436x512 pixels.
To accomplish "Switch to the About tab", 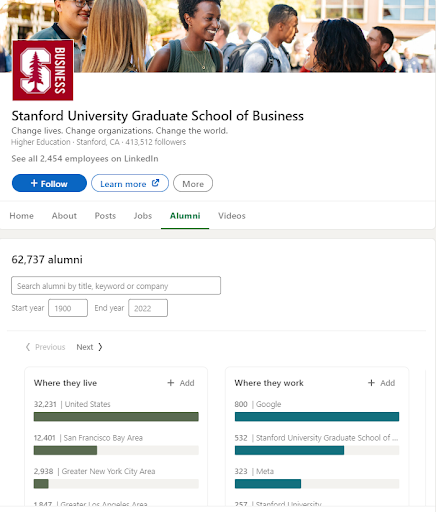I will [64, 216].
